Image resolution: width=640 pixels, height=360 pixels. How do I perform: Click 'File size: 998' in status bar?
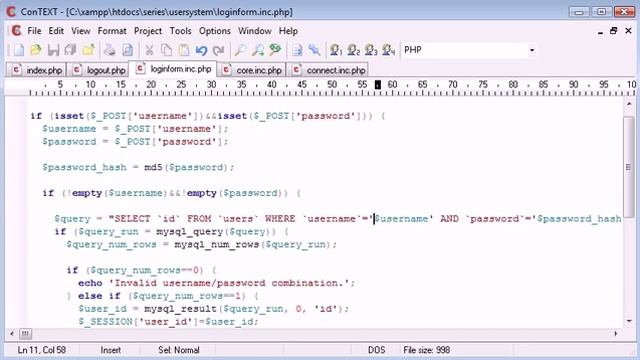[427, 350]
